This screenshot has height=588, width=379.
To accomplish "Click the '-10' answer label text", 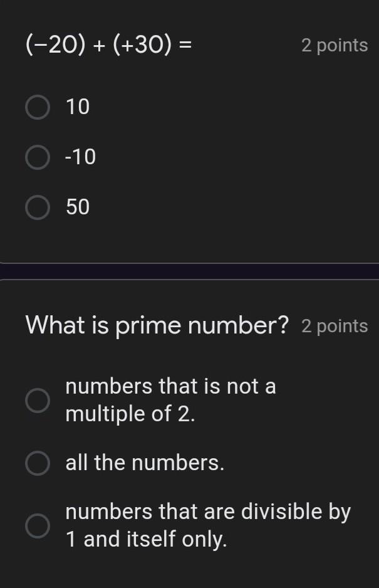I will pyautogui.click(x=81, y=157).
